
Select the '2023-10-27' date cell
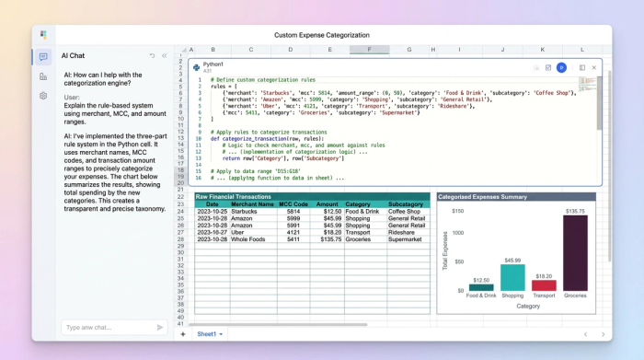(x=213, y=233)
